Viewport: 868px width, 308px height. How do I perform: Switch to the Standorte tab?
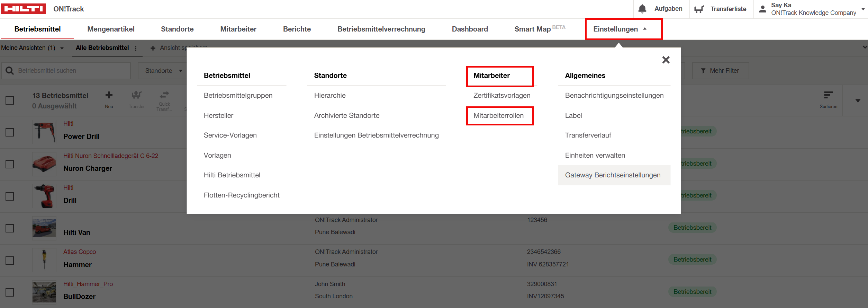tap(177, 29)
